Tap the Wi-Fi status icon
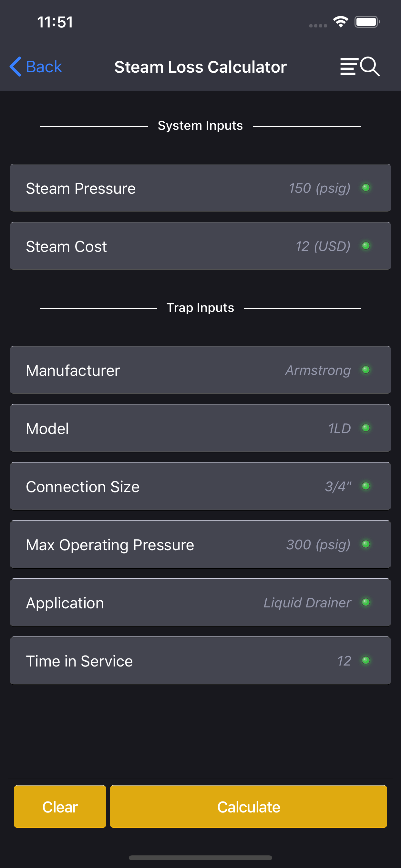The width and height of the screenshot is (401, 868). click(341, 22)
